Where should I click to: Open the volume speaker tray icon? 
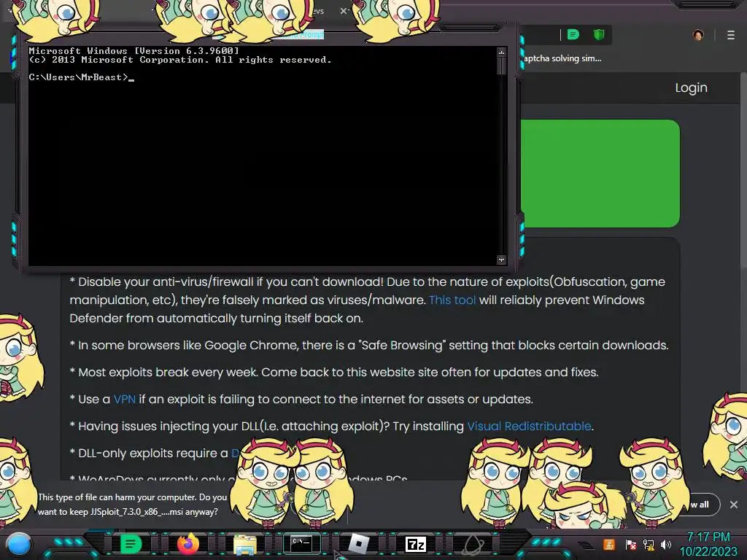pyautogui.click(x=666, y=544)
